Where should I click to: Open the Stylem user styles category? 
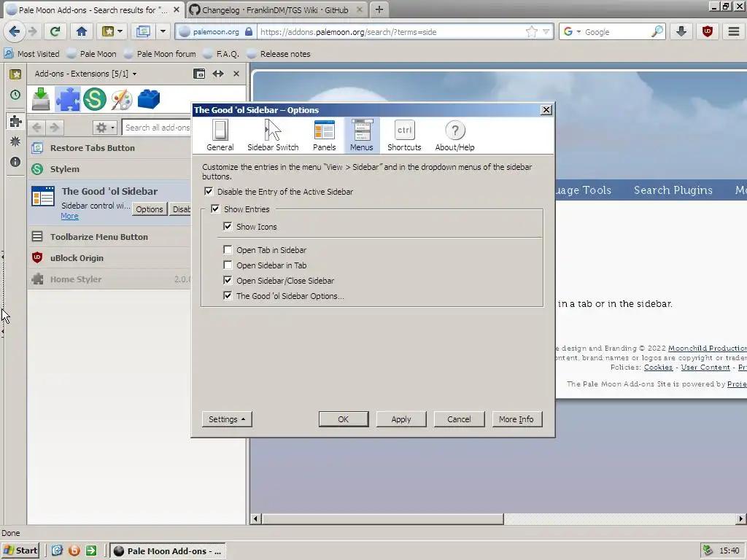[94, 99]
